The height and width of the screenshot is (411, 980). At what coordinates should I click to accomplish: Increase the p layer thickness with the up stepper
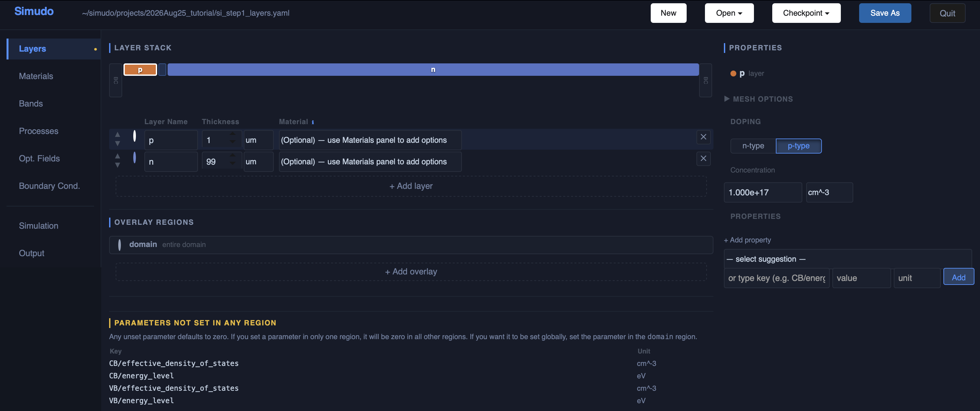pyautogui.click(x=233, y=134)
